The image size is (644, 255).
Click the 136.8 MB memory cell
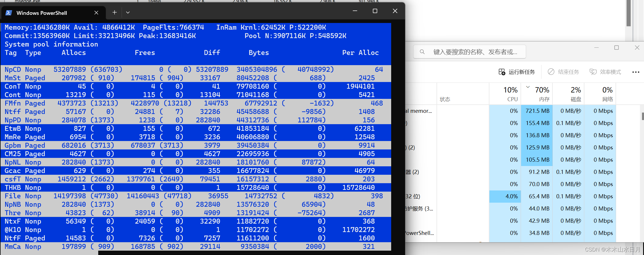536,135
